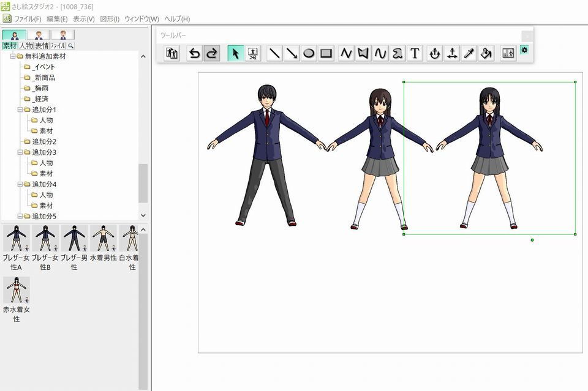Viewport: 588px width, 391px height.
Task: Click the undo arrow in the toolbar
Action: pos(194,53)
